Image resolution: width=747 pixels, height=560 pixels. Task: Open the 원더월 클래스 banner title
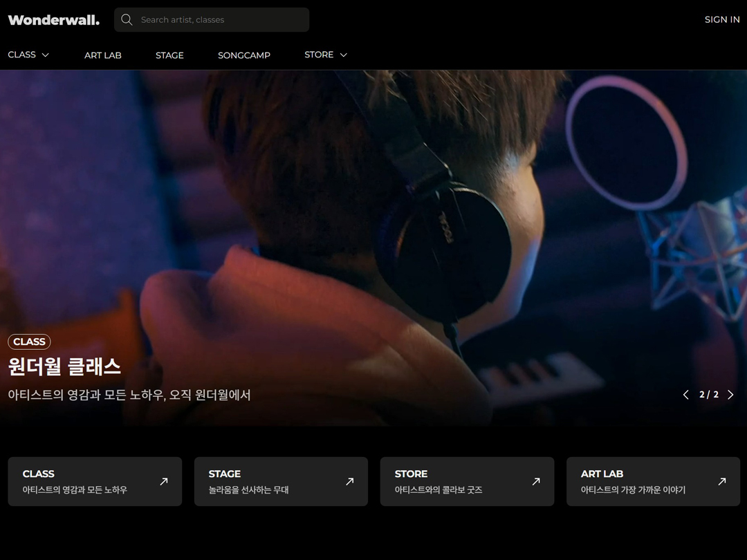(x=64, y=366)
